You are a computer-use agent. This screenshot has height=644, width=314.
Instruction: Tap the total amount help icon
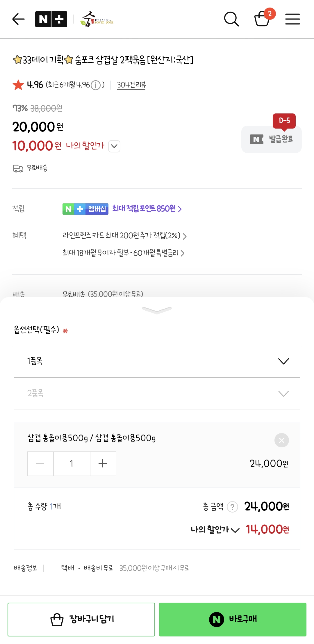click(x=232, y=507)
